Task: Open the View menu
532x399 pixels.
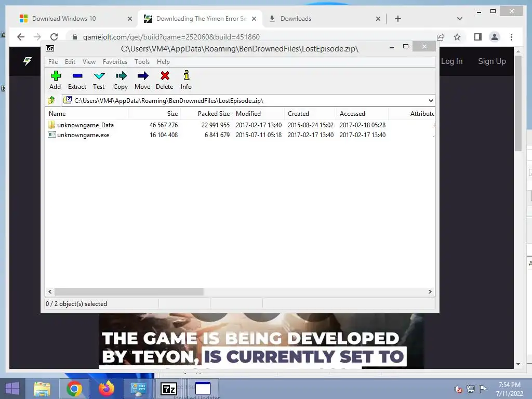Action: pyautogui.click(x=89, y=62)
